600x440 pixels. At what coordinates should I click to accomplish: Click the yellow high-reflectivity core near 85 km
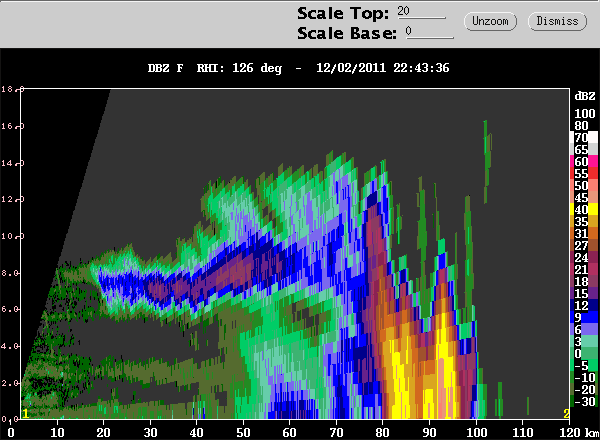(x=396, y=375)
